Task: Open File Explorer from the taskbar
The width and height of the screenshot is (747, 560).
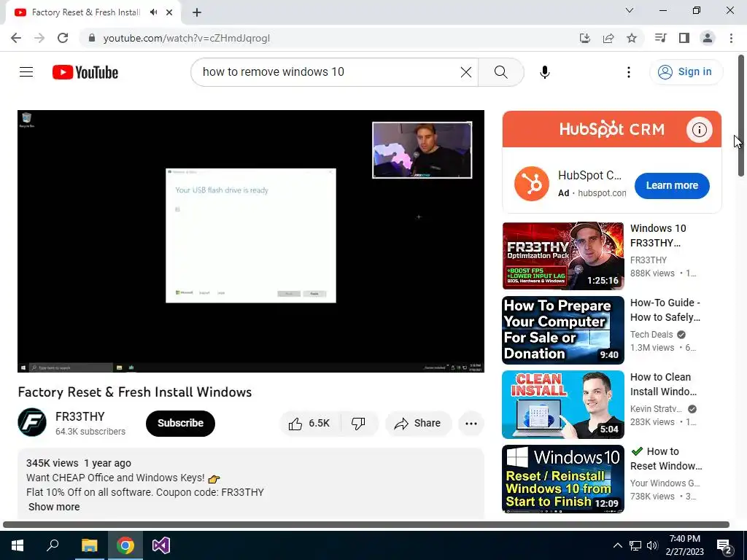Action: point(89,545)
